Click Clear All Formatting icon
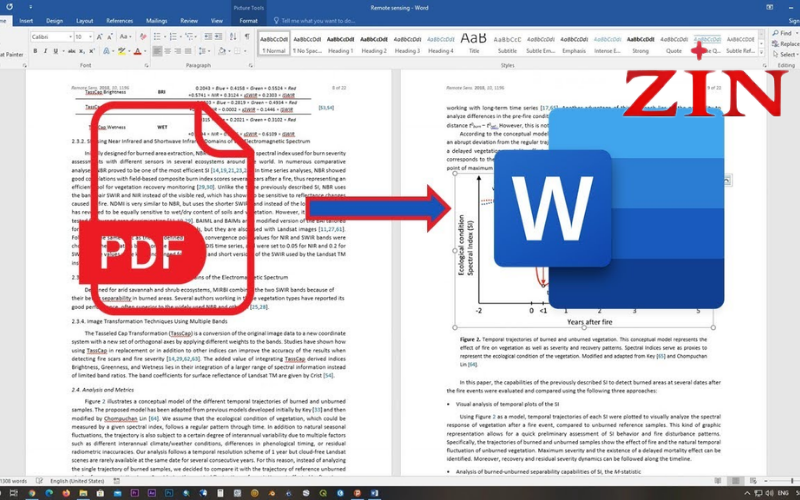 [x=143, y=37]
